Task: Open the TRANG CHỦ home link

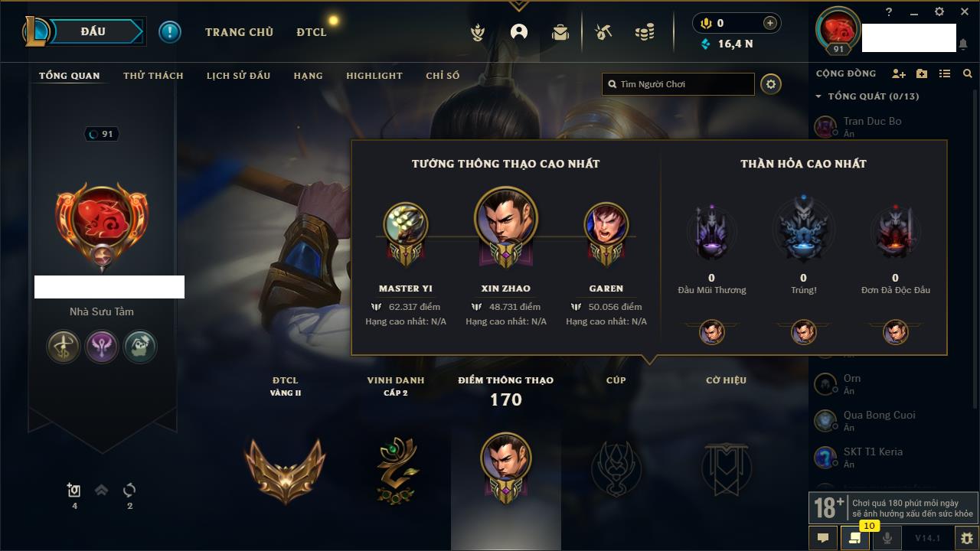Action: pyautogui.click(x=239, y=32)
